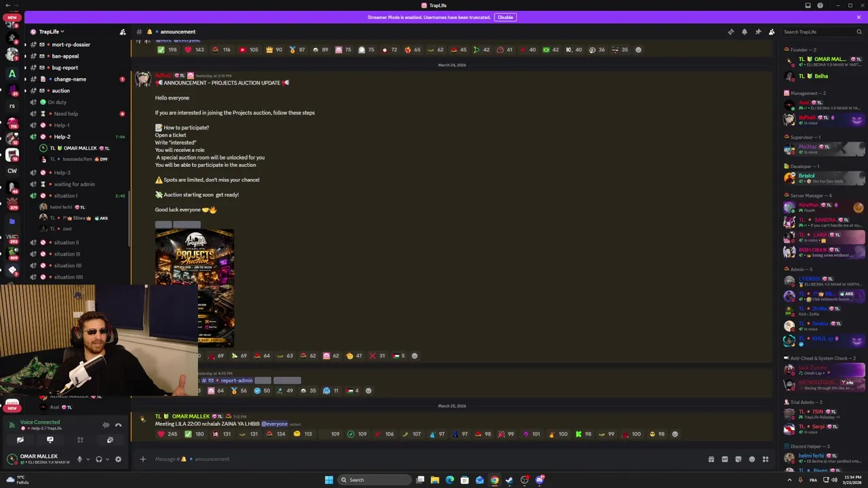Open notification settings bell in channel header
The image size is (868, 488).
pos(744,32)
